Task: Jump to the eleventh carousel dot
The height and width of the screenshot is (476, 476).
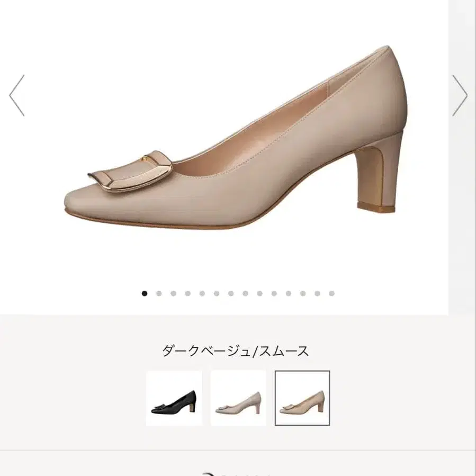Action: [289, 293]
